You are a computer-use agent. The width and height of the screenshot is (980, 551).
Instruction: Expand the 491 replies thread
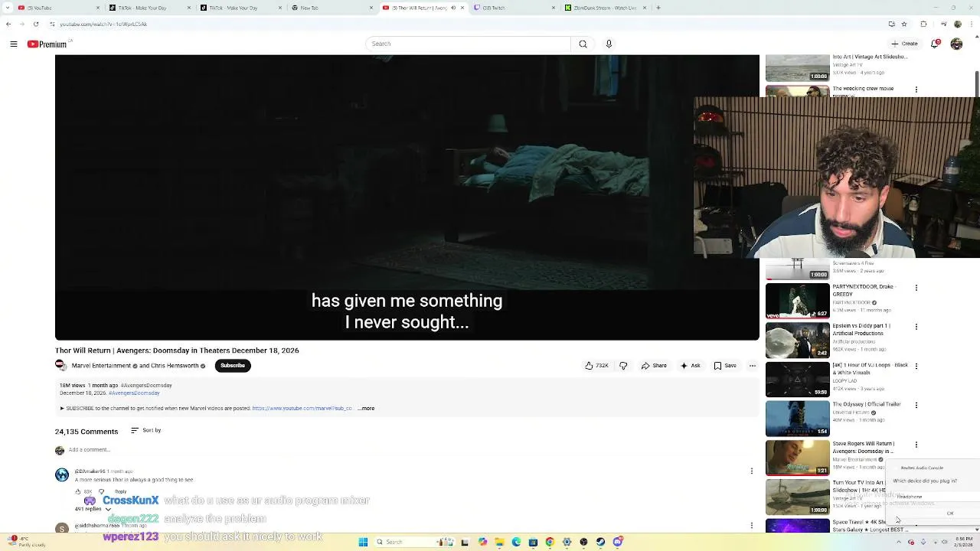click(x=92, y=509)
